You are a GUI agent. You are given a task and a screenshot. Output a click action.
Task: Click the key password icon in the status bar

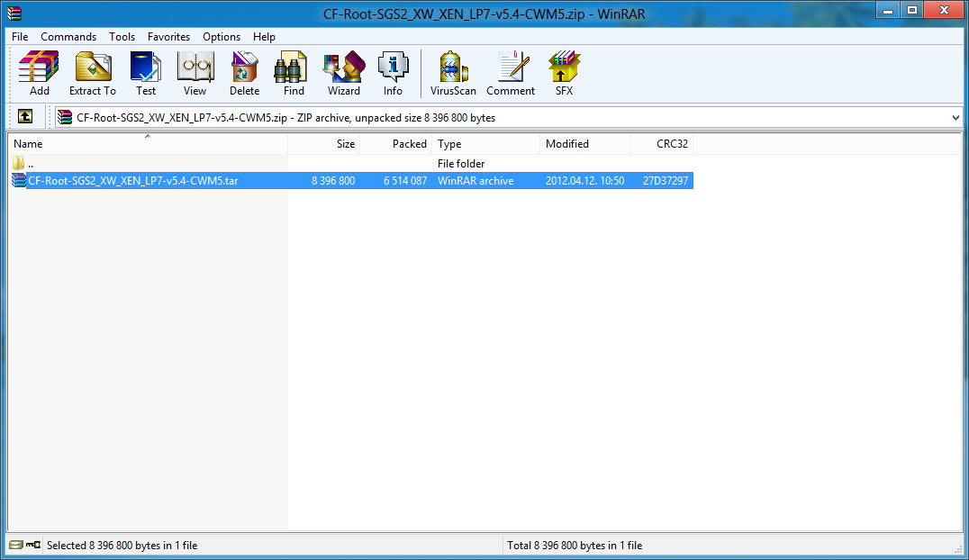[33, 545]
